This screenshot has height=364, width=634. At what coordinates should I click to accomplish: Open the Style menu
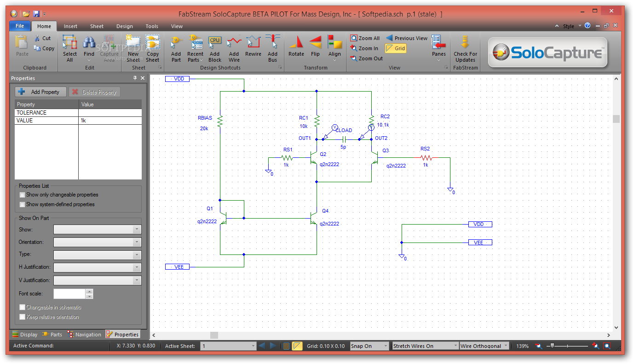pyautogui.click(x=569, y=26)
